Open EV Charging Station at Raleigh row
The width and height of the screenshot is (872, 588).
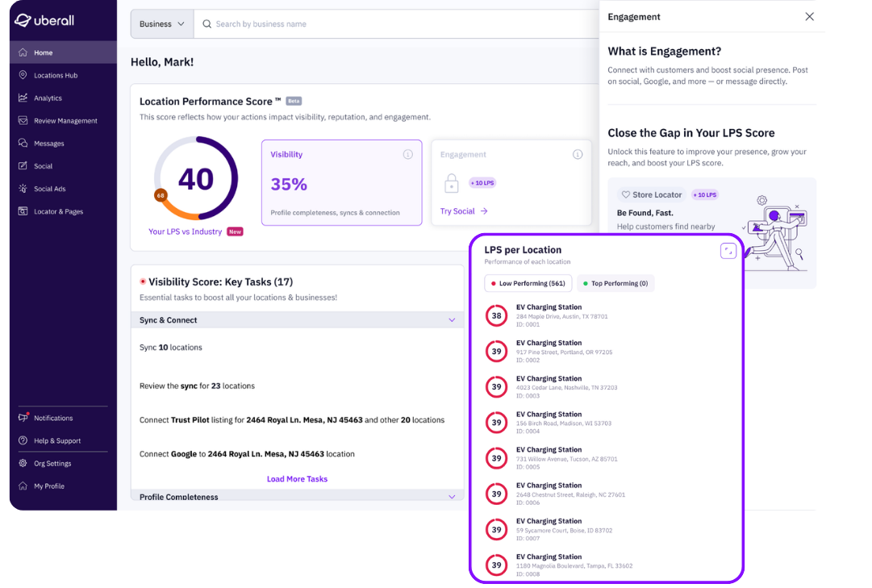pyautogui.click(x=606, y=494)
